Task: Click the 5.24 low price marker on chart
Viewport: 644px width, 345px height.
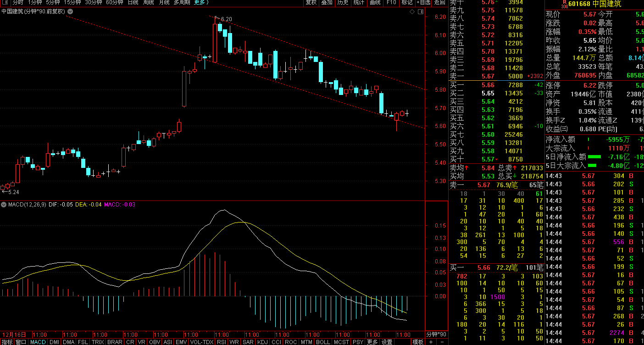Action: (x=12, y=192)
